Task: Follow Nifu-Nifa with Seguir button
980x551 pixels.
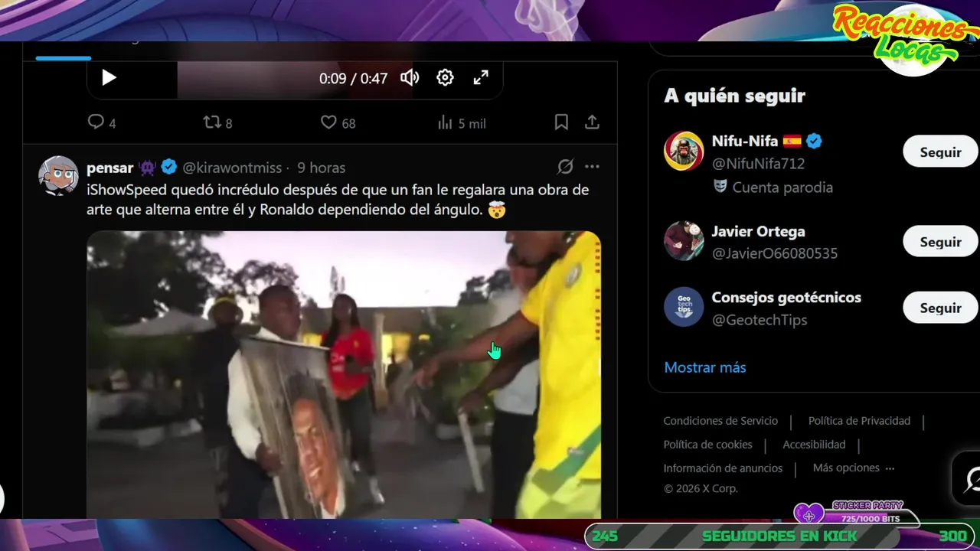Action: tap(940, 152)
